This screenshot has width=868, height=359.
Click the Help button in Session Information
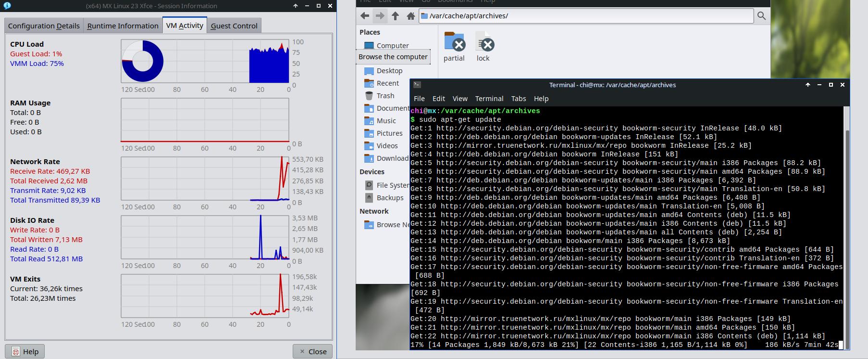(25, 351)
